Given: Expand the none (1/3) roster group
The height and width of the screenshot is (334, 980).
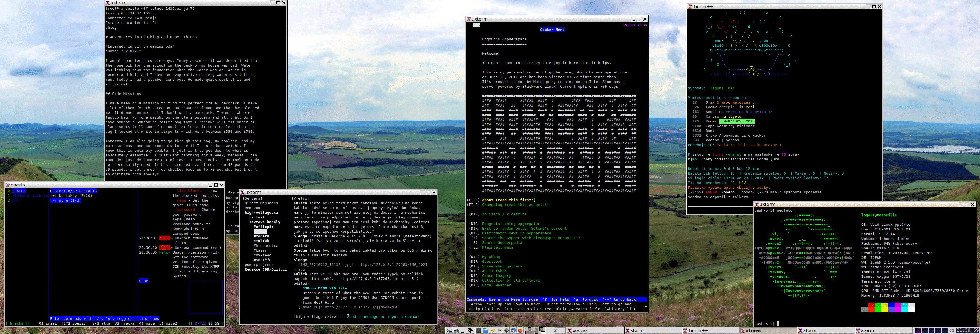Looking at the screenshot, I should [66, 200].
